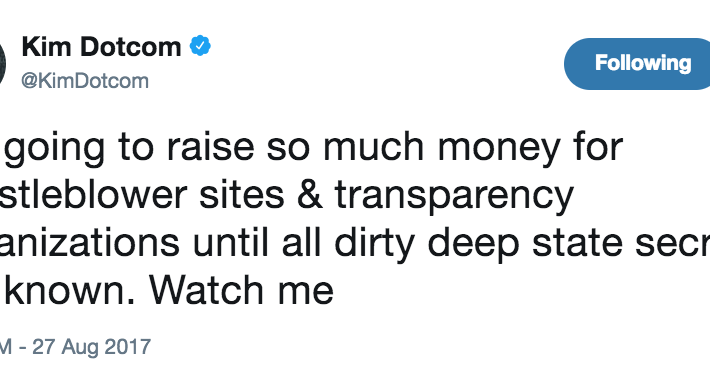Click the ampersand symbol in the tweet

pyautogui.click(x=310, y=194)
